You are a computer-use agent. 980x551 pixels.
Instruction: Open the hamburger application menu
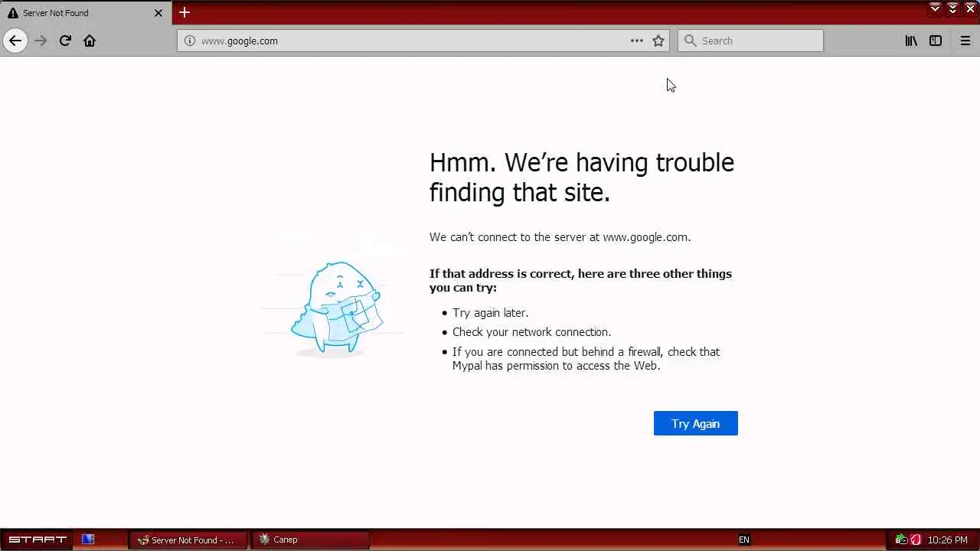pos(965,41)
